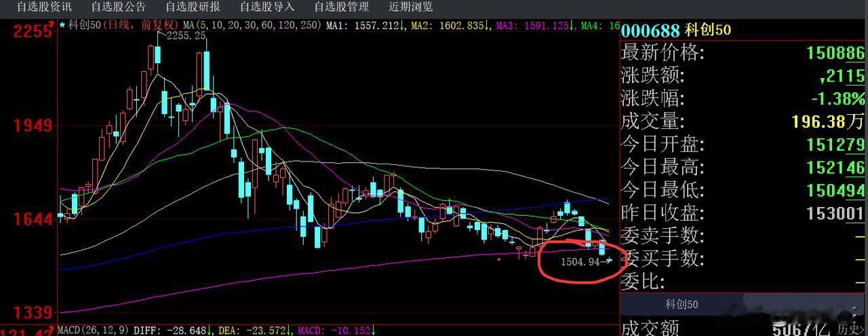The height and width of the screenshot is (336, 868).
Task: Click the 成交额 label
Action: 650,329
